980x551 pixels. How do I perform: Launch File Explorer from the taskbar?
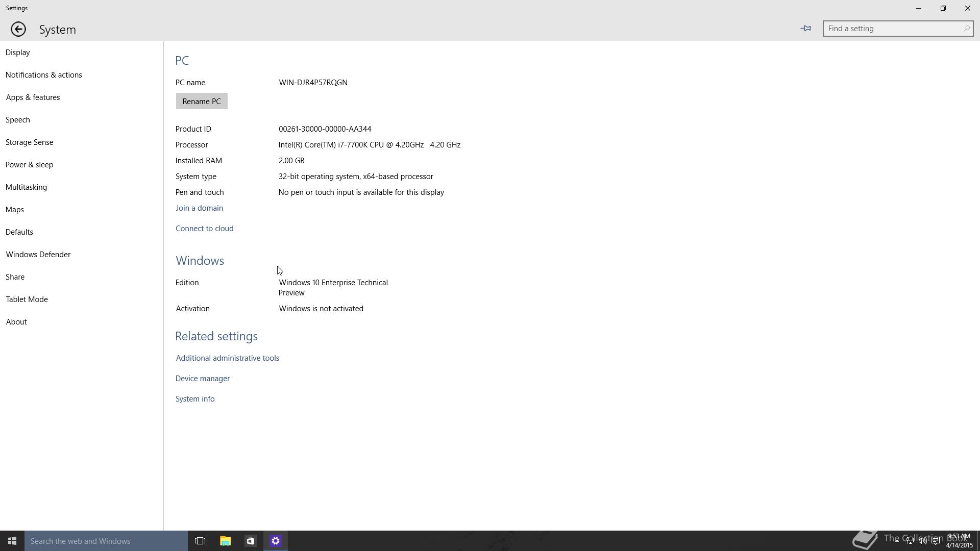coord(225,541)
